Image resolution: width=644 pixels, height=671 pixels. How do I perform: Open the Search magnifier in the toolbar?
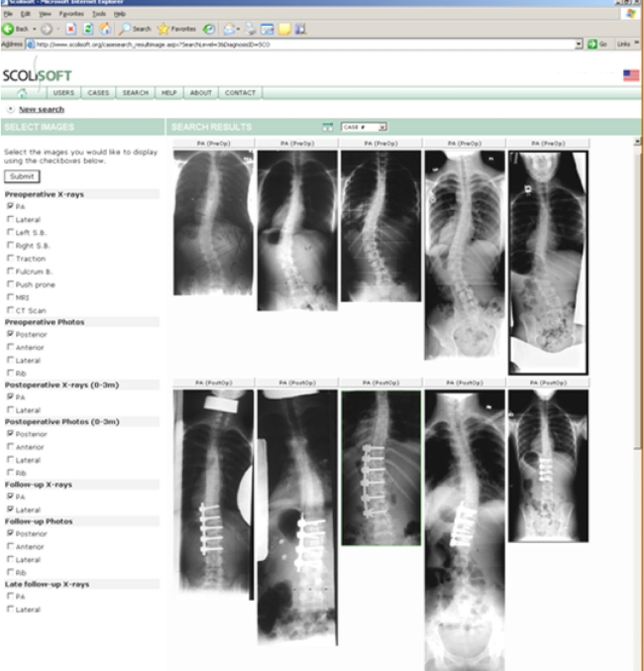coord(124,29)
